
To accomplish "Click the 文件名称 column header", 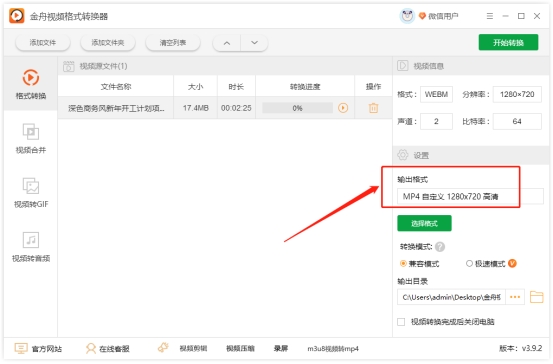I will coord(116,87).
